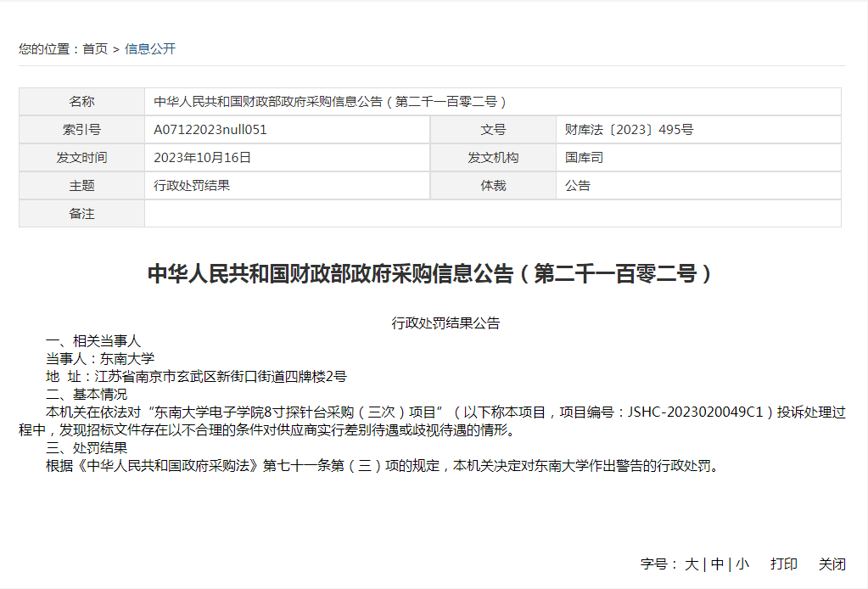Click the 备注 label cell

[82, 214]
